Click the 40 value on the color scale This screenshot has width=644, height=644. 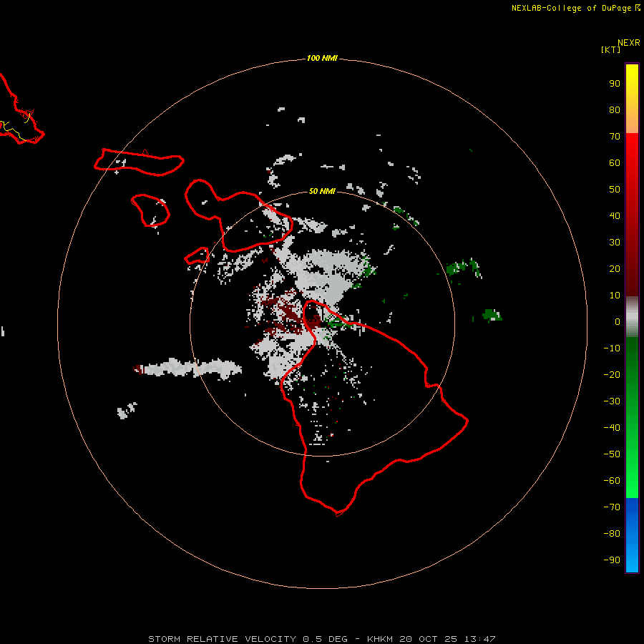tap(615, 215)
